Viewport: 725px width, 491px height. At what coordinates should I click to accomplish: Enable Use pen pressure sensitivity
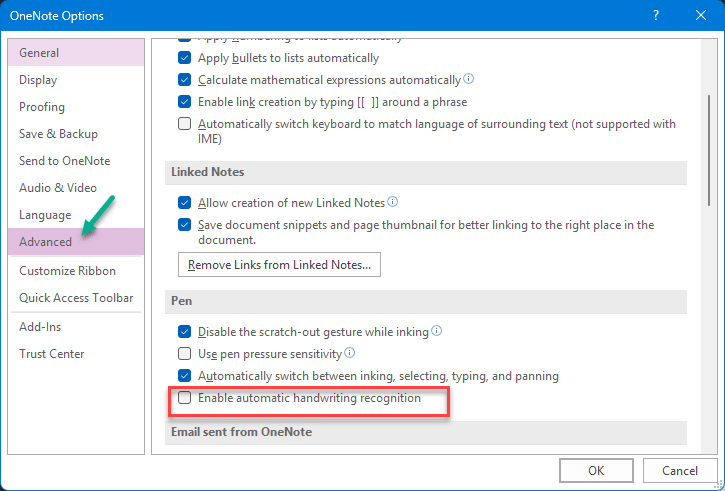(184, 354)
